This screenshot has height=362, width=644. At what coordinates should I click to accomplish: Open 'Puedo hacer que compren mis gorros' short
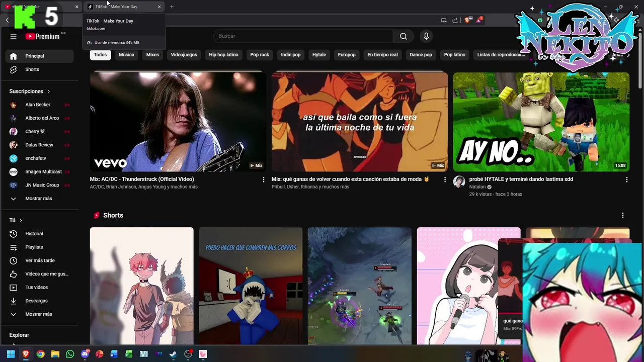pos(251,286)
